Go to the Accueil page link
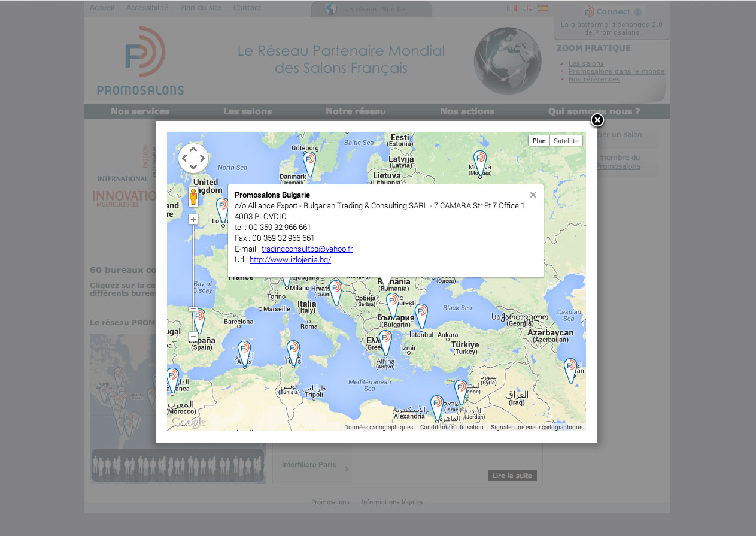The width and height of the screenshot is (756, 536). [x=102, y=8]
